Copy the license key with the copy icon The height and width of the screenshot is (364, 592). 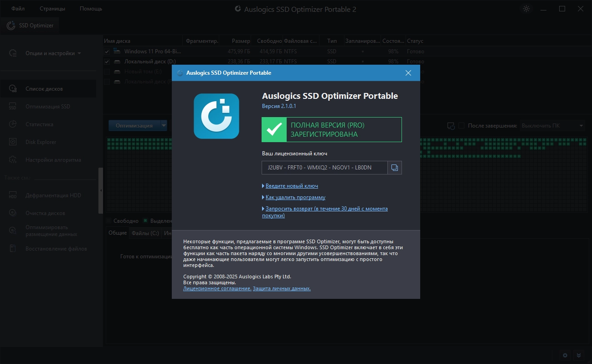click(x=395, y=168)
